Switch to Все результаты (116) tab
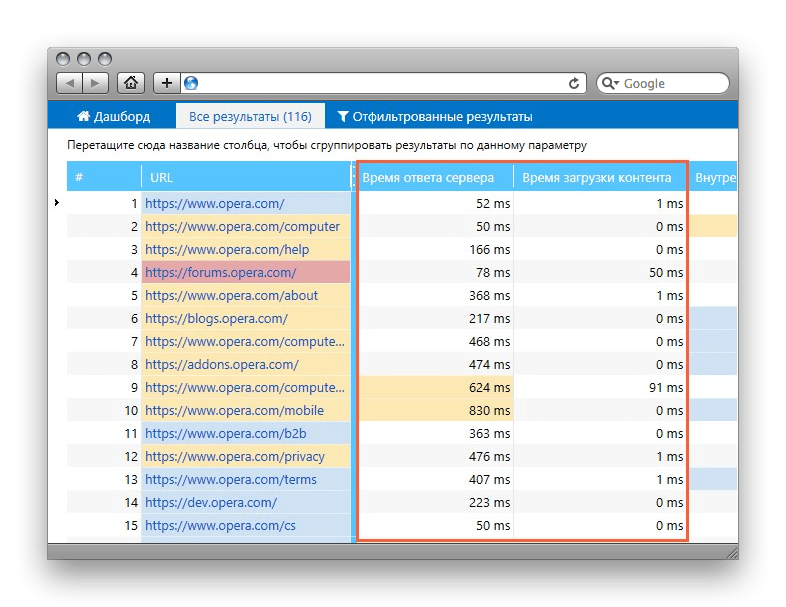Viewport: 786px width, 607px height. tap(250, 116)
